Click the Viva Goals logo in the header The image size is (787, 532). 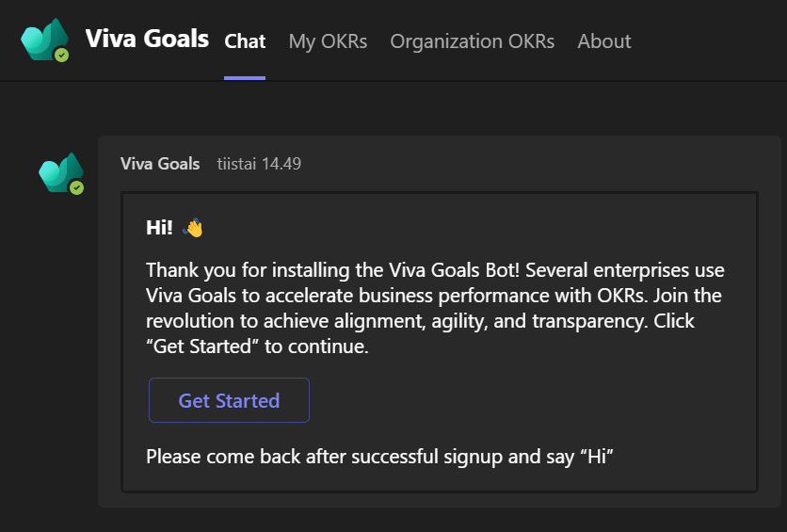point(43,40)
